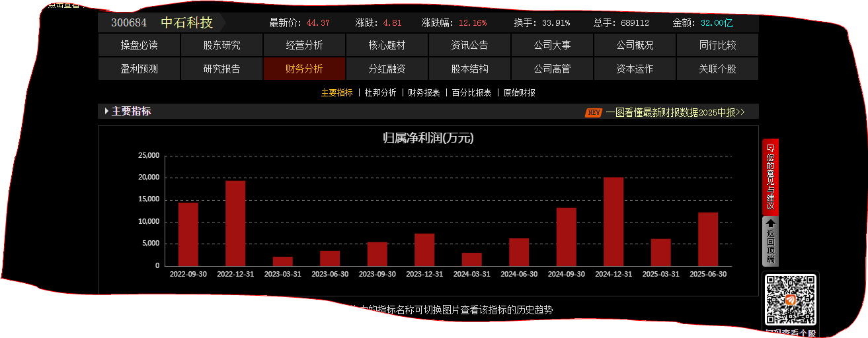The height and width of the screenshot is (338, 868).
Task: Expand the 主要指标 section header triangle
Action: (x=106, y=112)
